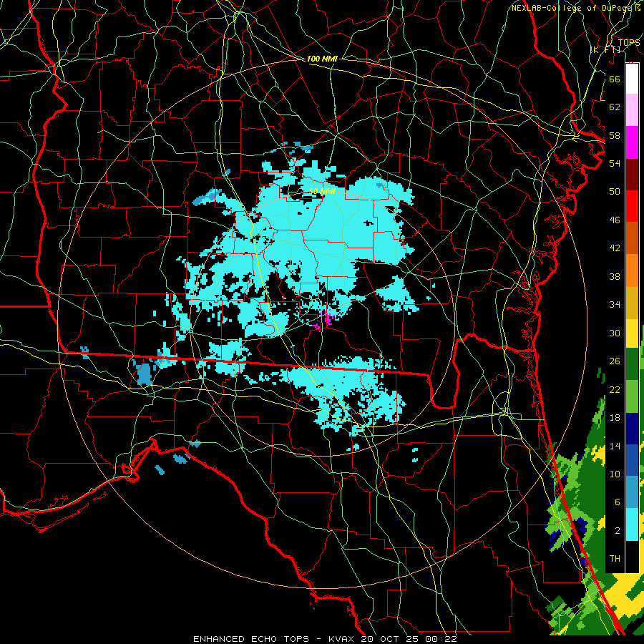Select the bright orange swatch beside 38

[x=632, y=270]
